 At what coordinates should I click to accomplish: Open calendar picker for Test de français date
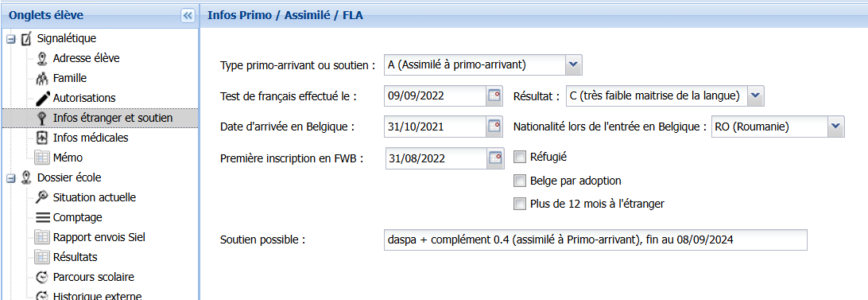tap(495, 96)
